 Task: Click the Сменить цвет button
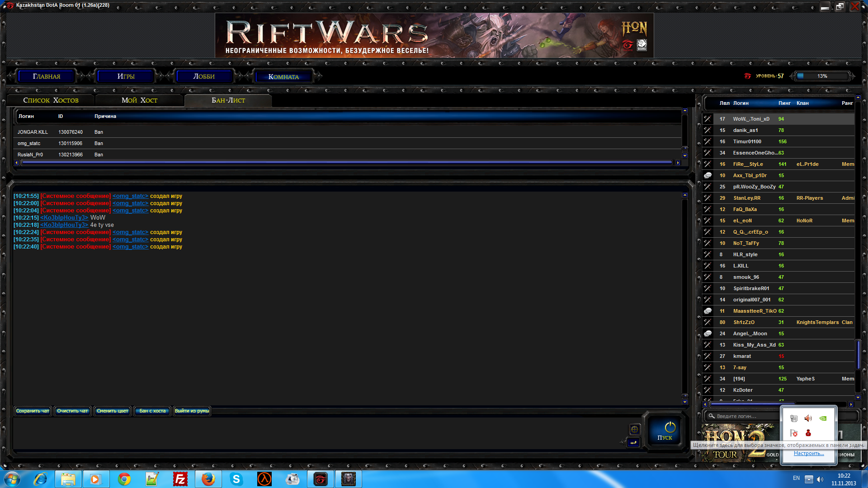tap(113, 411)
